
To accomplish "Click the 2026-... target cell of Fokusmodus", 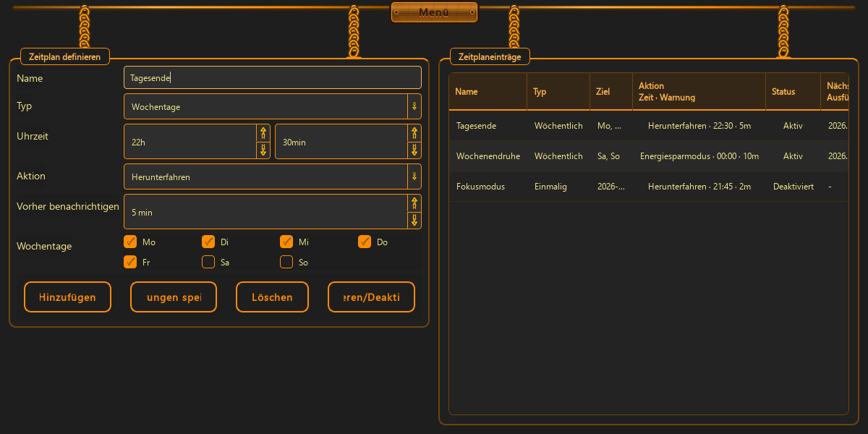I will 611,187.
